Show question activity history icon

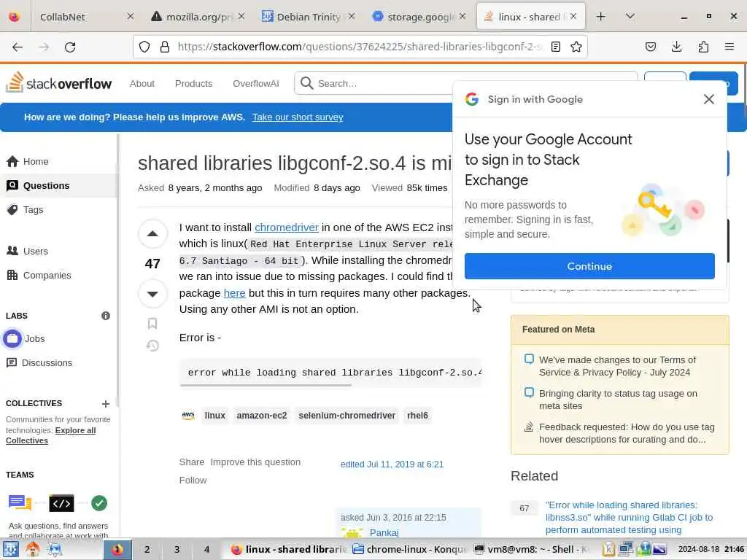152,346
